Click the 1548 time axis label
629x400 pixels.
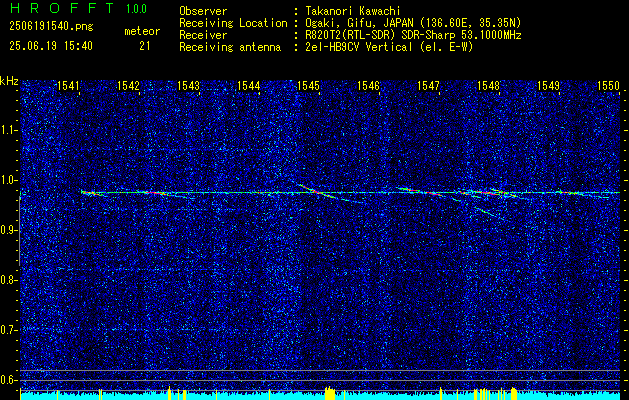pyautogui.click(x=488, y=85)
